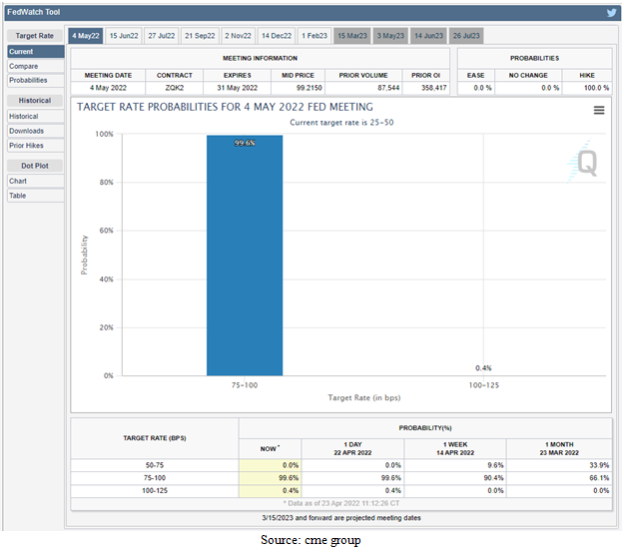Viewport: 624px width, 556px height.
Task: Open the chart hamburger menu icon
Action: click(598, 110)
